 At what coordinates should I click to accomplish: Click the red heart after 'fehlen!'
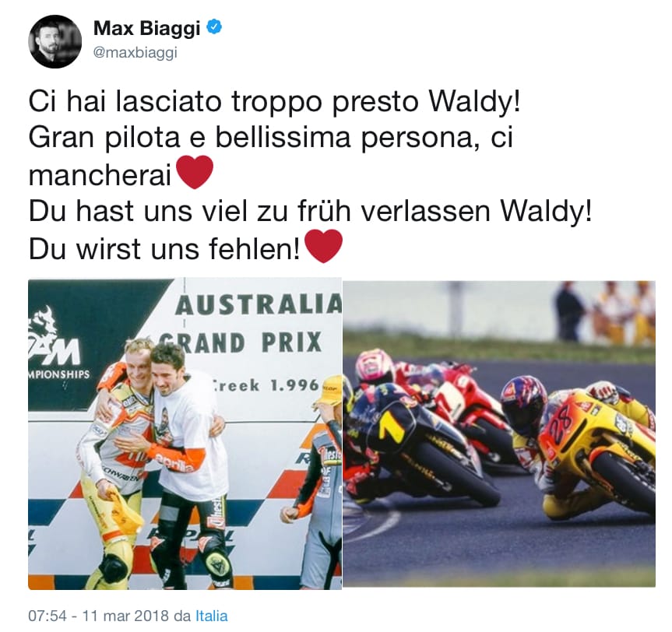point(324,246)
